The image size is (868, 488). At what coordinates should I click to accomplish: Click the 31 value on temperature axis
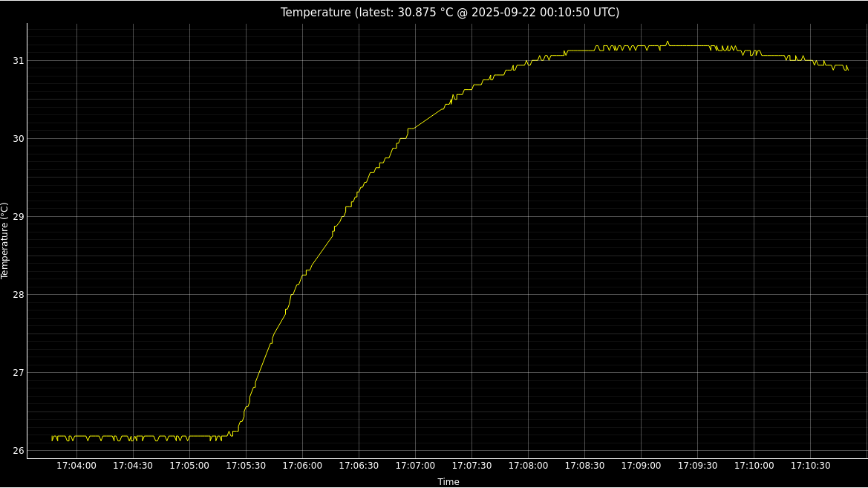(16, 61)
